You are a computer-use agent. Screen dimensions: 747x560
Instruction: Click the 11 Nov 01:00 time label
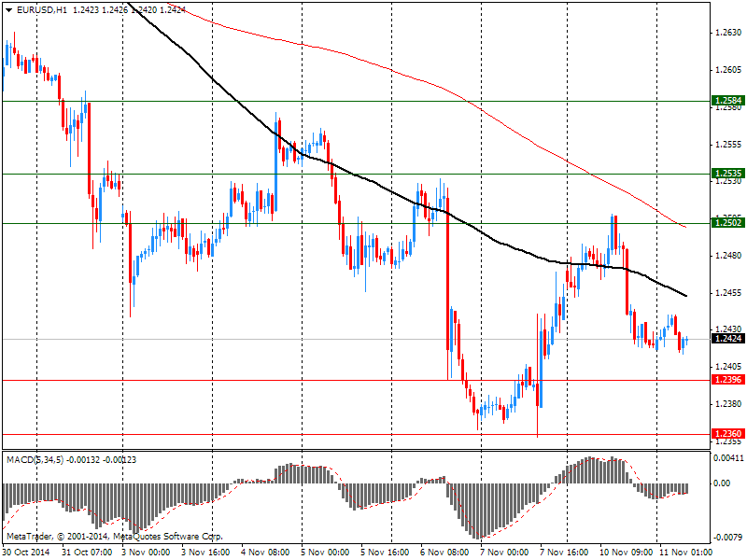(x=685, y=553)
